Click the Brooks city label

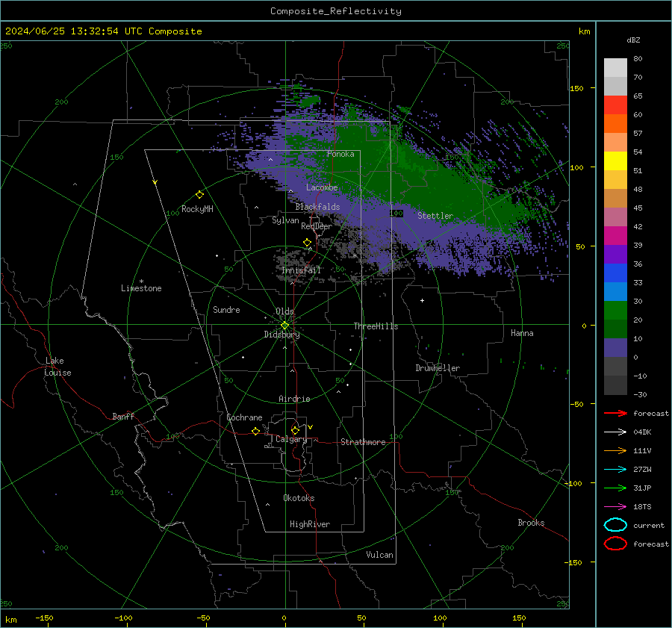[x=531, y=523]
